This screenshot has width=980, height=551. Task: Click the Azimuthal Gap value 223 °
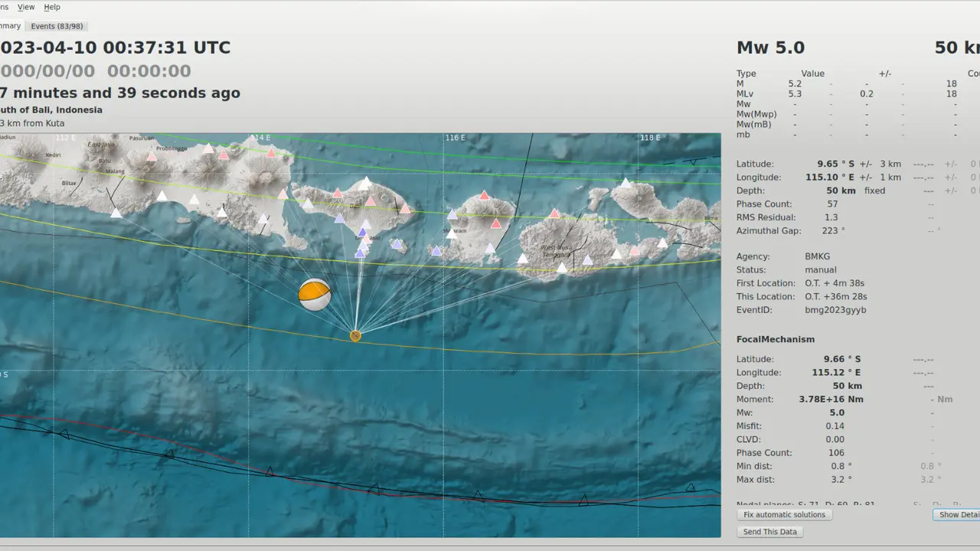(833, 231)
